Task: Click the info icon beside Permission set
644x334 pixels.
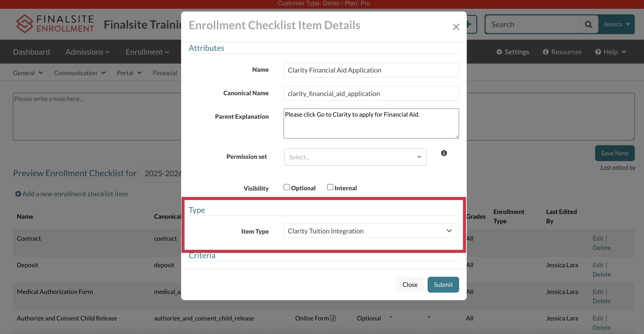Action: click(444, 153)
